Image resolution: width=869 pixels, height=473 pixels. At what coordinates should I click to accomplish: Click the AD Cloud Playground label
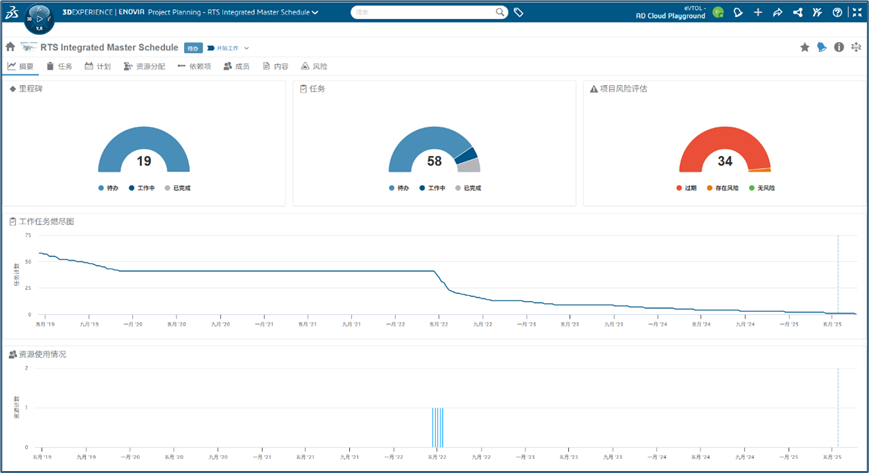(671, 16)
